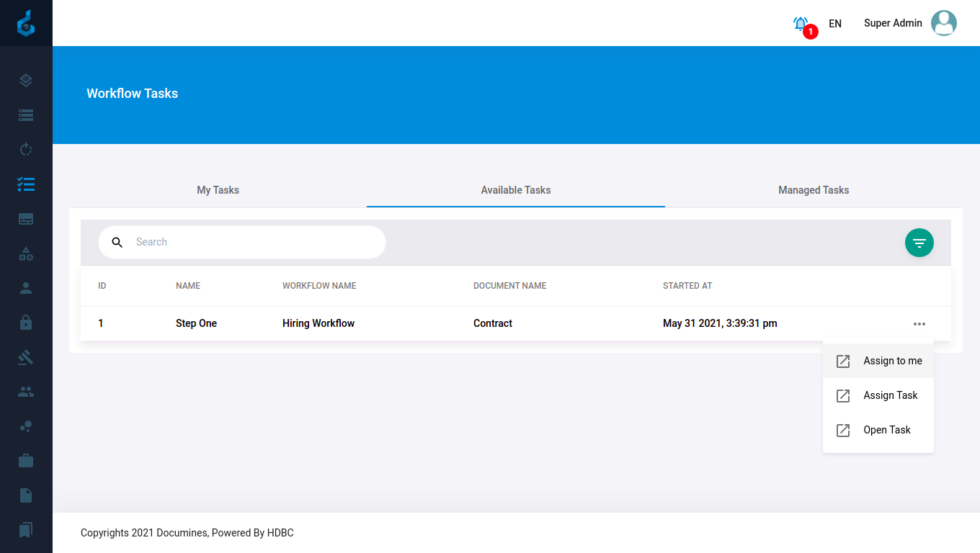
Task: Switch to the Managed Tasks tab
Action: (x=814, y=190)
